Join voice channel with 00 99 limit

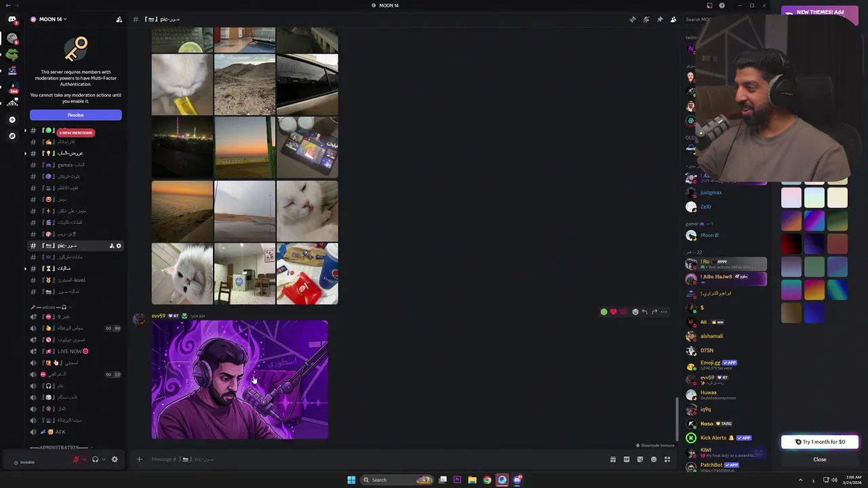(75, 328)
